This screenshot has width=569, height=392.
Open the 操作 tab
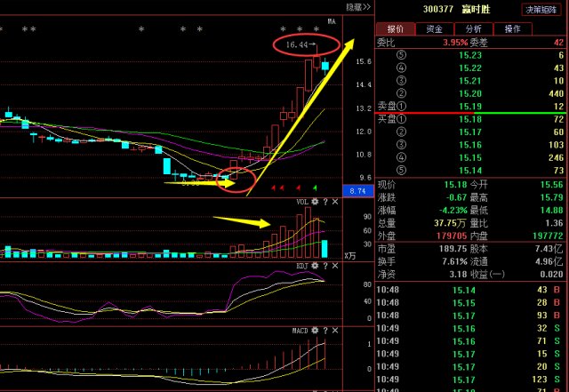(512, 29)
